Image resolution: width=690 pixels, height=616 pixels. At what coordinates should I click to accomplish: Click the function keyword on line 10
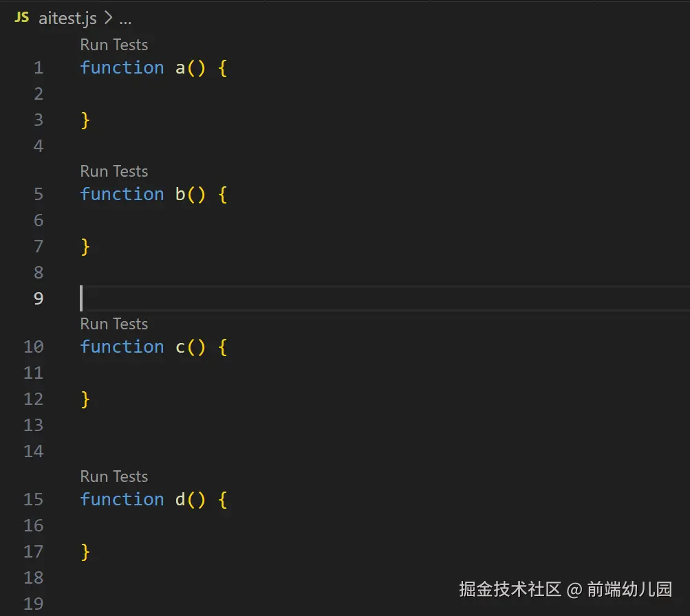point(122,347)
